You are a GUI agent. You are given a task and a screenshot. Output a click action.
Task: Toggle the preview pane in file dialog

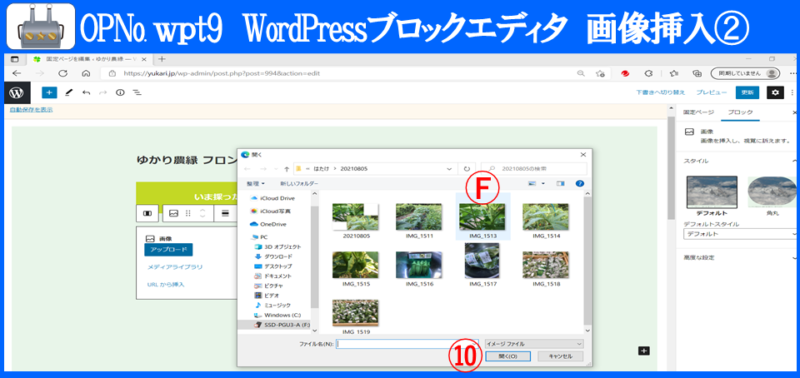[561, 183]
